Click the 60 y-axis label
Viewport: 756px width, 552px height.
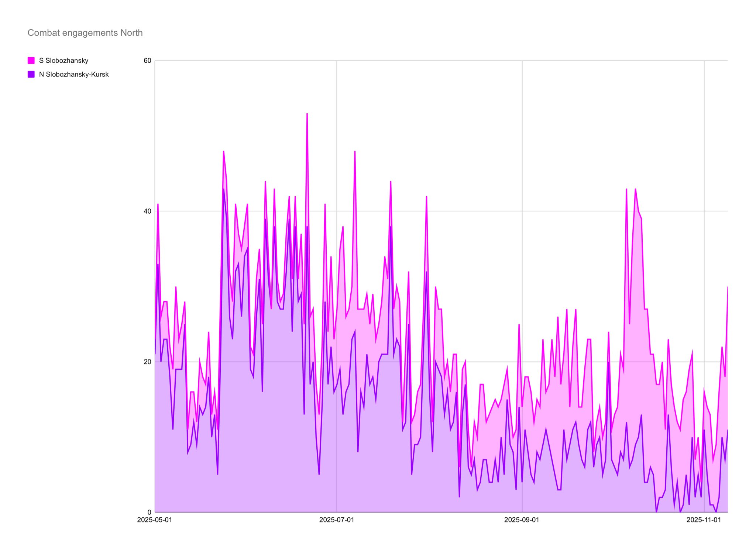pos(147,61)
